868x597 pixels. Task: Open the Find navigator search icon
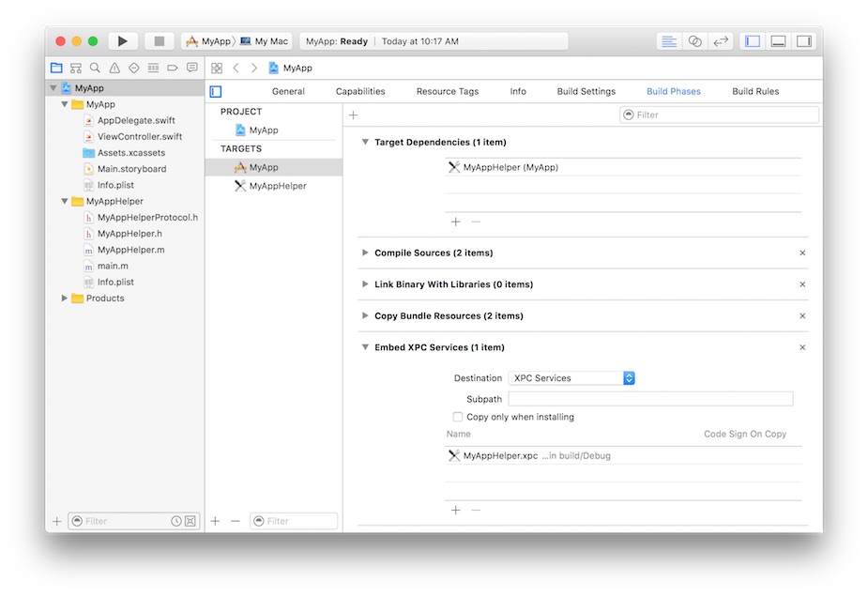coord(95,69)
